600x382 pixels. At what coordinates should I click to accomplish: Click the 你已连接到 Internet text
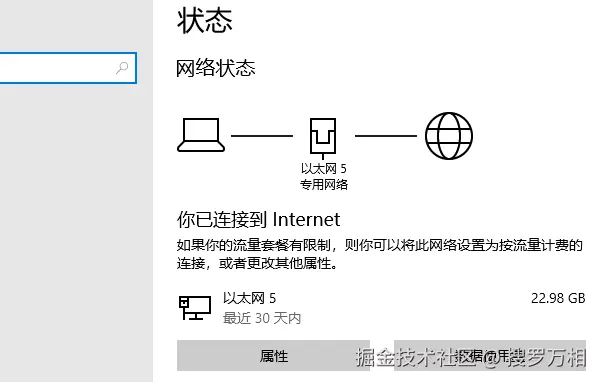click(258, 220)
